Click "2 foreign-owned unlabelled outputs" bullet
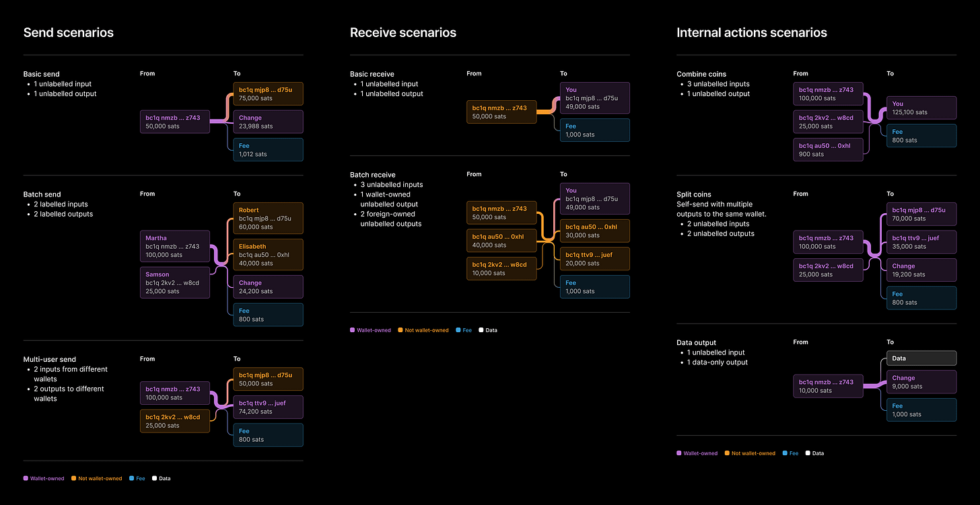980x505 pixels. pos(391,219)
